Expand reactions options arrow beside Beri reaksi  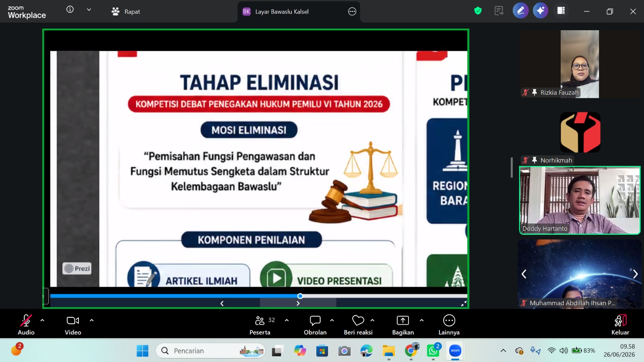pyautogui.click(x=372, y=321)
